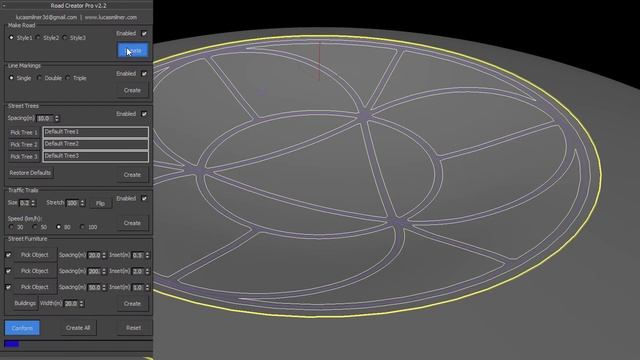Click Pick Object in first furniture row
The image size is (640, 360).
coord(35,255)
